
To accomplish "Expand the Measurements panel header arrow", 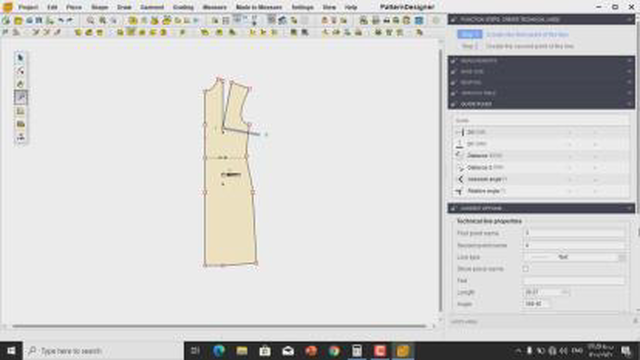I will coord(629,61).
